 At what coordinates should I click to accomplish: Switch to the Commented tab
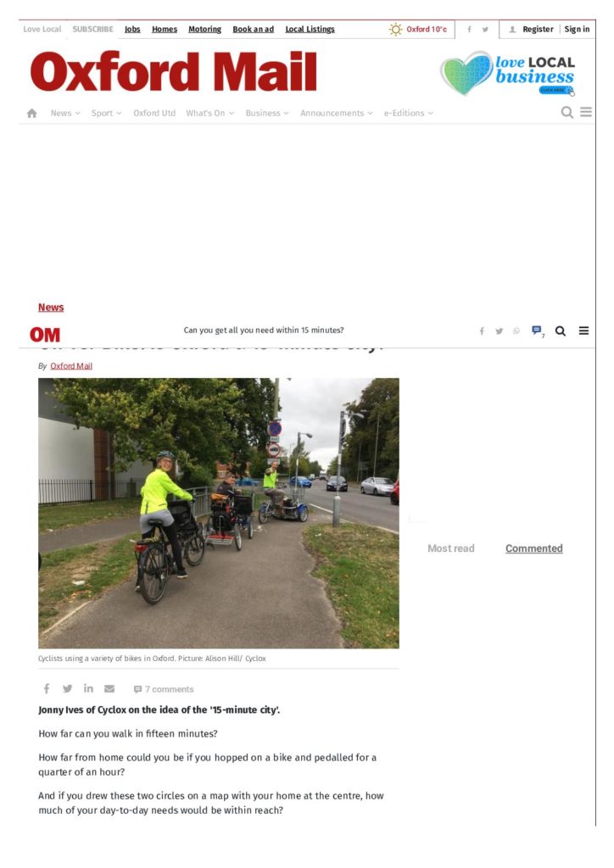533,548
